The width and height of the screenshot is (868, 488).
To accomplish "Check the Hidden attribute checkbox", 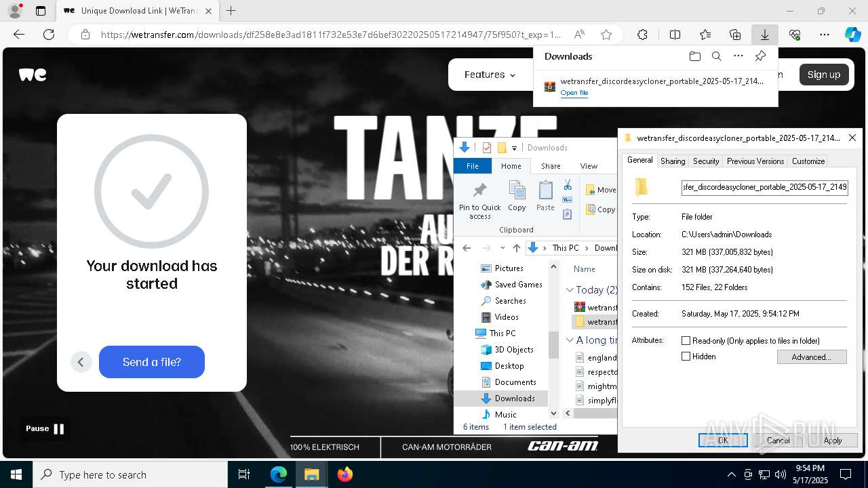I will pos(686,357).
